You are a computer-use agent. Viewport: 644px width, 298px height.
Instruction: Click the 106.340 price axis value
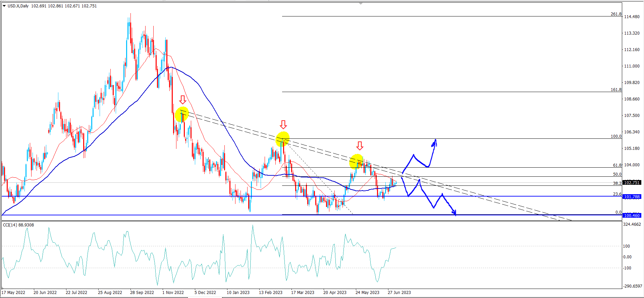point(632,132)
